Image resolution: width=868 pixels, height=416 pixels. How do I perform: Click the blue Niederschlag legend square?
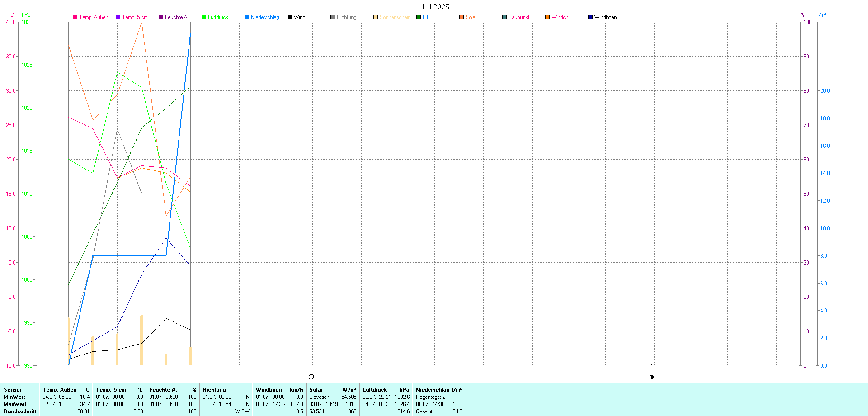click(247, 17)
